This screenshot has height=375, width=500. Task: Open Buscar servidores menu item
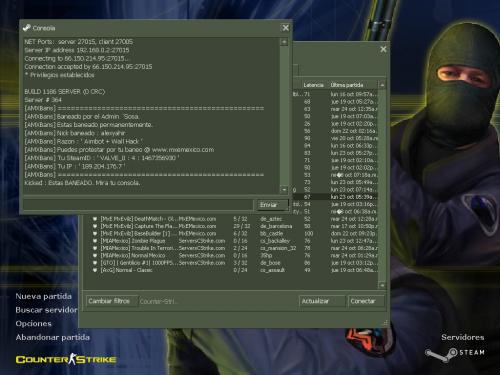(46, 310)
